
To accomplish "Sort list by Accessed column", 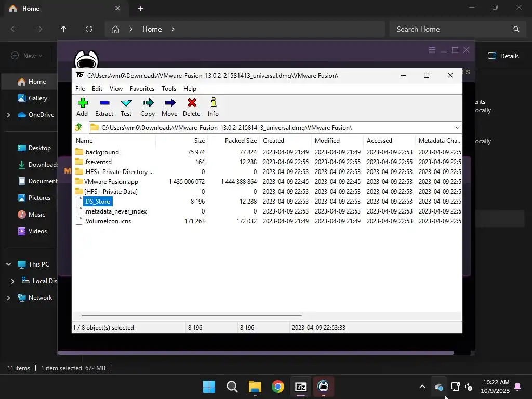I will [390, 140].
